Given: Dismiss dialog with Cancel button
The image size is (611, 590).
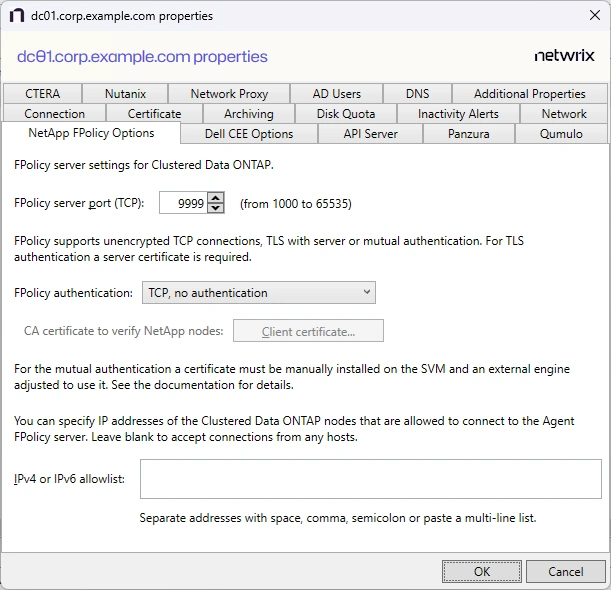Looking at the screenshot, I should pos(565,571).
